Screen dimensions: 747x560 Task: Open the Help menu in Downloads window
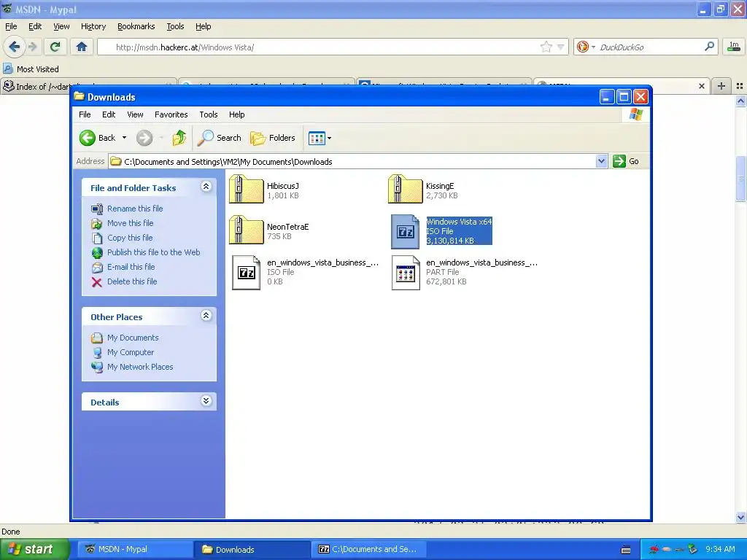coord(237,114)
